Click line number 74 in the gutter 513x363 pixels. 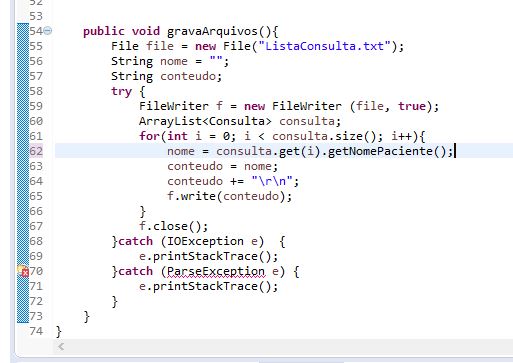pyautogui.click(x=36, y=331)
